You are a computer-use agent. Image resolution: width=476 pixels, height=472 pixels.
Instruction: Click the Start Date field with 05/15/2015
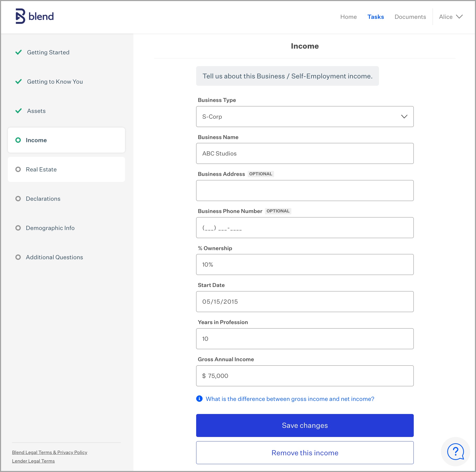click(x=305, y=302)
